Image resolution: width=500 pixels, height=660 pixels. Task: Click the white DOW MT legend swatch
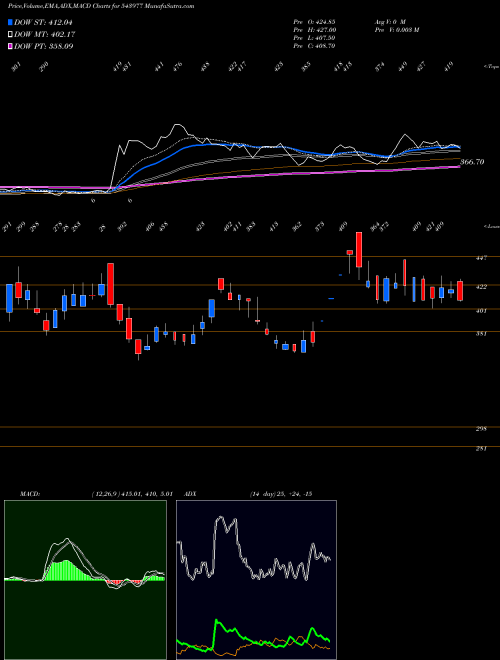(11, 35)
